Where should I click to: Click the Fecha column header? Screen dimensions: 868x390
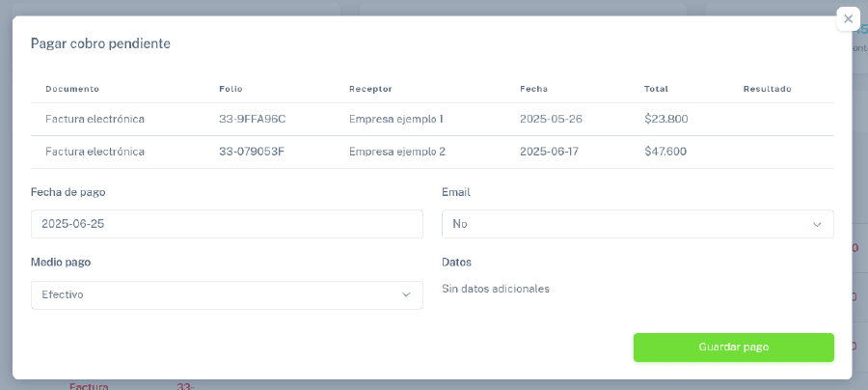point(533,89)
